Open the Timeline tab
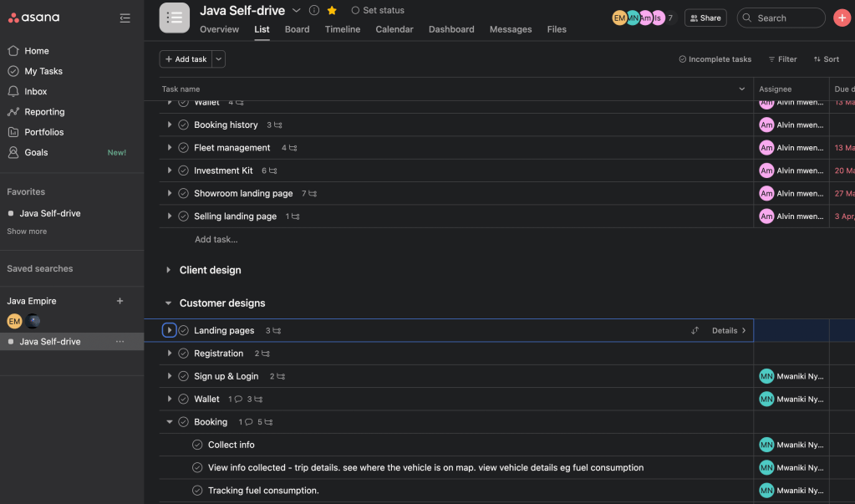The width and height of the screenshot is (855, 504). (x=343, y=29)
